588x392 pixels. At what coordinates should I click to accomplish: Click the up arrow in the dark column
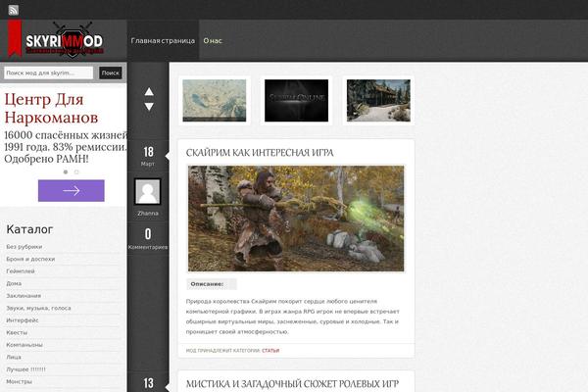(149, 91)
